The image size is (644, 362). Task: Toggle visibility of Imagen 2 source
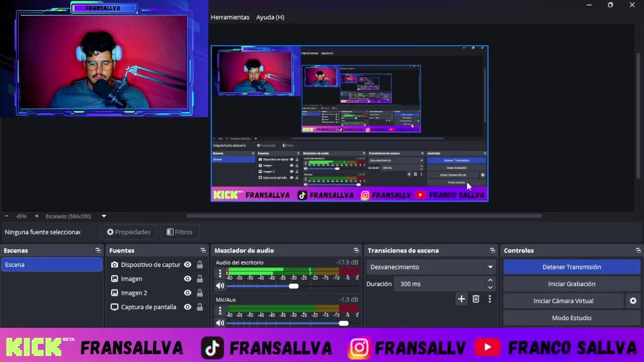[x=188, y=293]
